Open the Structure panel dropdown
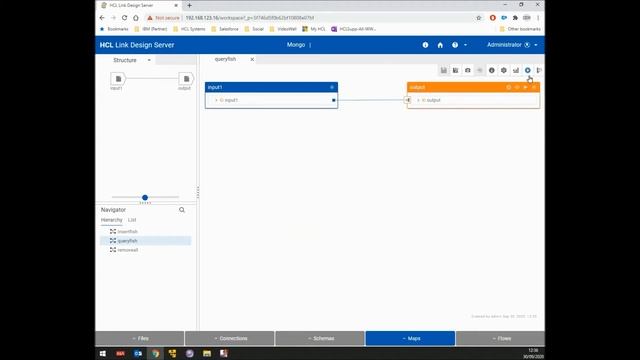Screen dimensions: 640x360 coord(149,60)
